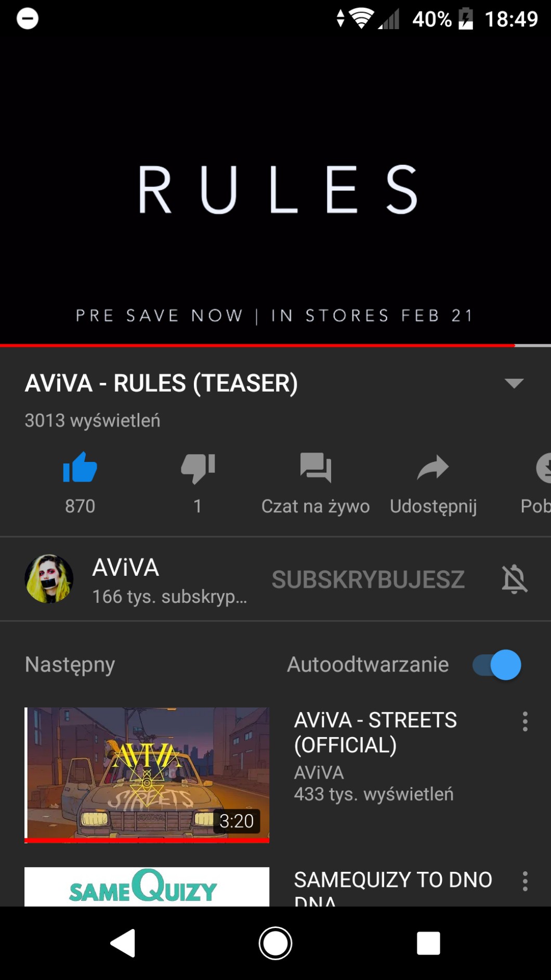The width and height of the screenshot is (551, 980).
Task: Toggle the Autoodtwarzanie autoplay switch
Action: 496,664
